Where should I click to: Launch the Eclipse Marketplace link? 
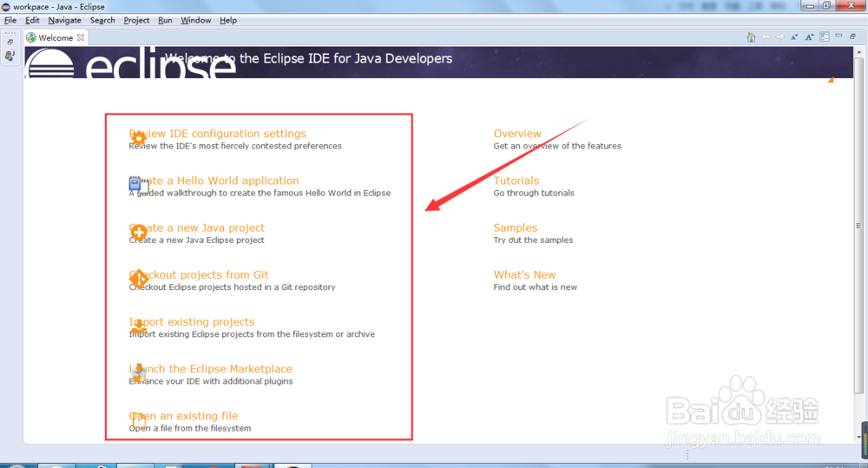click(x=210, y=369)
